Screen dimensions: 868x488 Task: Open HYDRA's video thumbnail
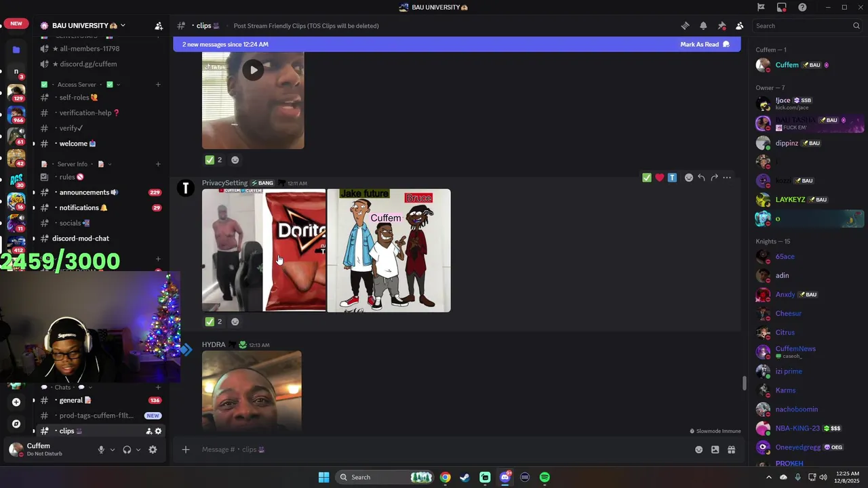(x=252, y=390)
